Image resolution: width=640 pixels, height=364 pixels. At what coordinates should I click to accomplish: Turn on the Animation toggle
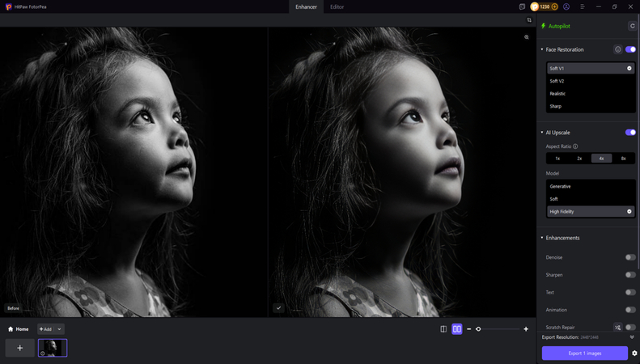[x=630, y=310]
